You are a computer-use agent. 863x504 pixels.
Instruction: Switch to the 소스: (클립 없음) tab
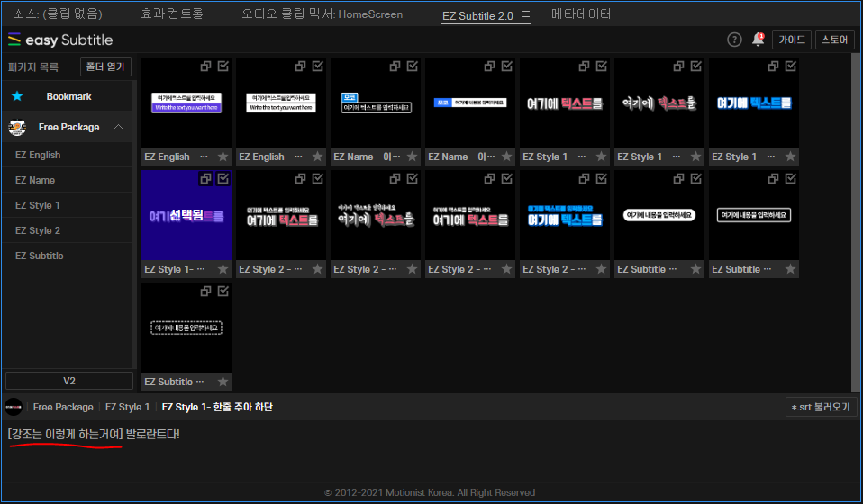[x=58, y=13]
